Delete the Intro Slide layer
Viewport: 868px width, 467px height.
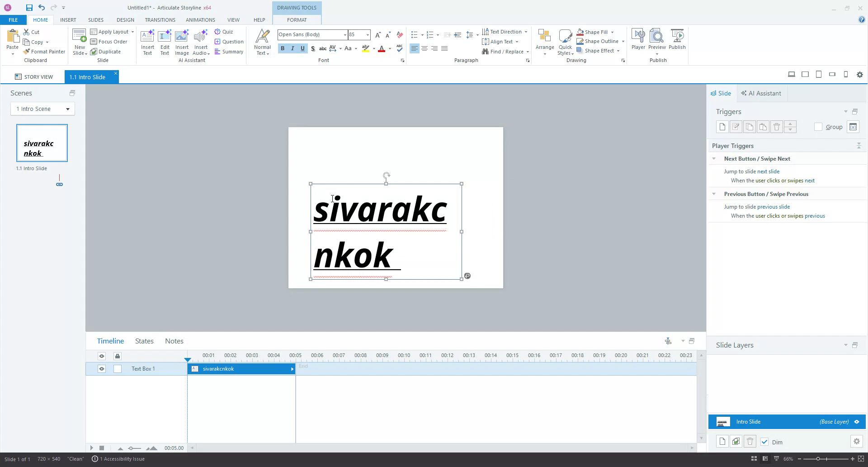click(750, 441)
